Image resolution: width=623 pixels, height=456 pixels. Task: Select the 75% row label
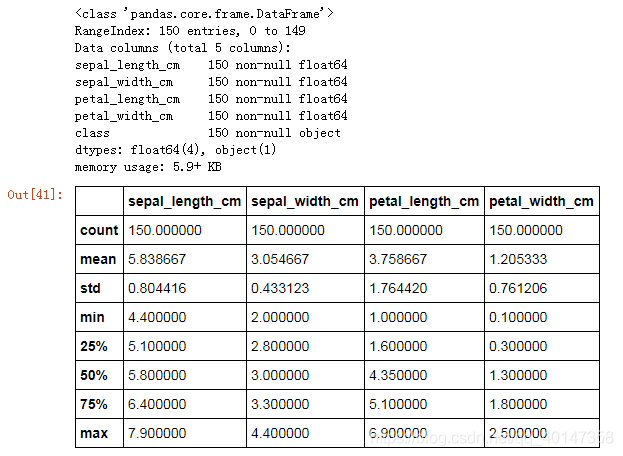[x=94, y=404]
